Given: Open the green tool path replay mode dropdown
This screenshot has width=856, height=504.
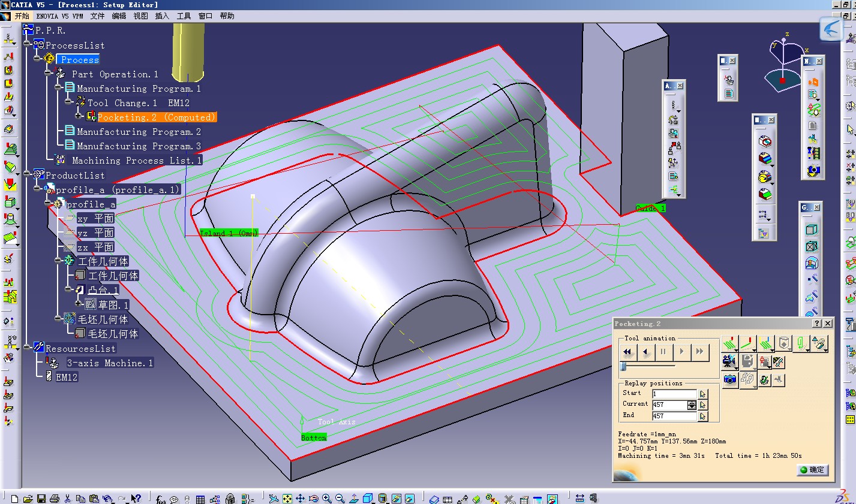Looking at the screenshot, I should point(730,343).
